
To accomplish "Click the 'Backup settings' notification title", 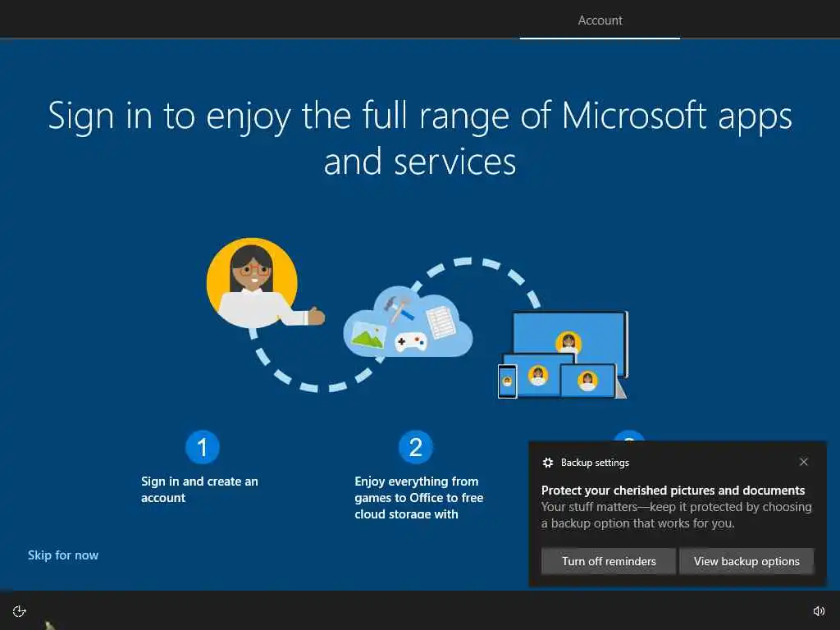I will coord(595,463).
